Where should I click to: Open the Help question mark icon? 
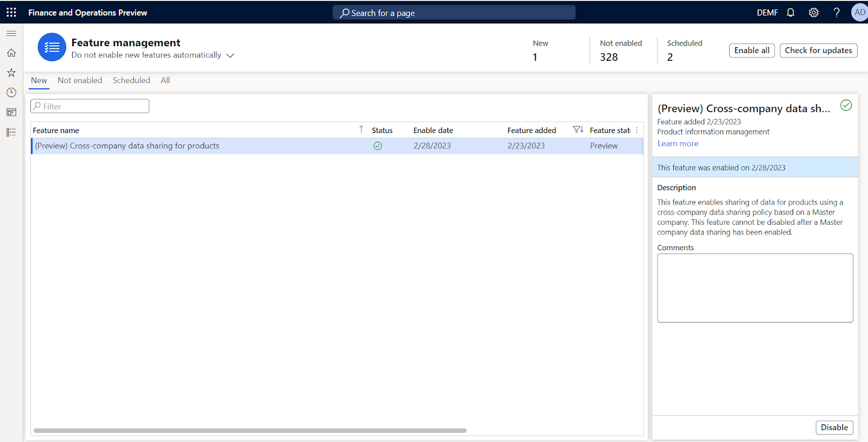coord(837,12)
